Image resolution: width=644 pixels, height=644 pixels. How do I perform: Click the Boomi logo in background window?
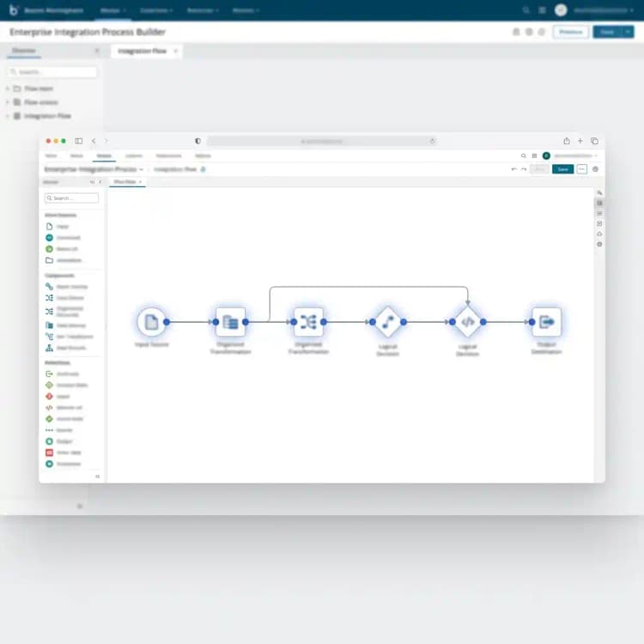click(x=14, y=9)
